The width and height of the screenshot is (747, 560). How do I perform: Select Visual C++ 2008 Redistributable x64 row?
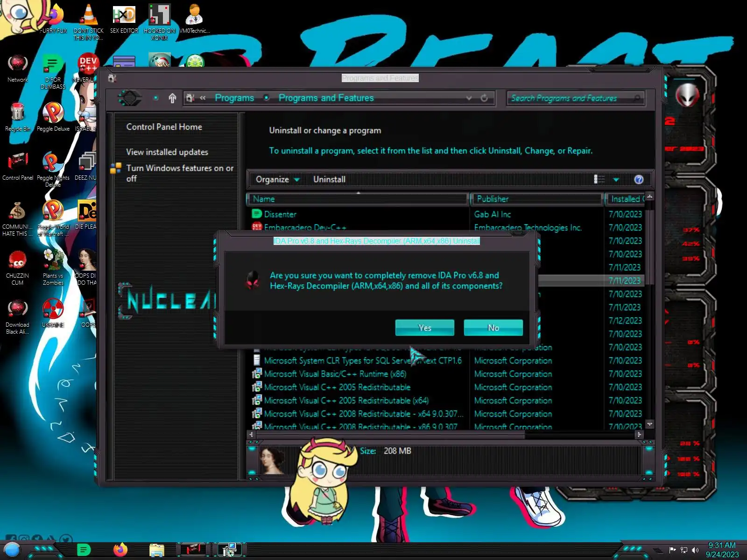point(357,414)
